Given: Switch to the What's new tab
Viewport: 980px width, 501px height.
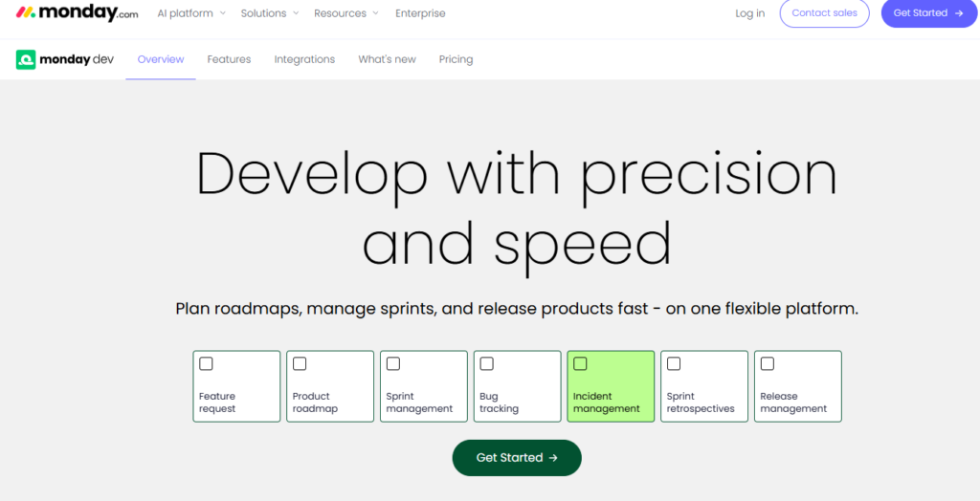Looking at the screenshot, I should coord(387,59).
